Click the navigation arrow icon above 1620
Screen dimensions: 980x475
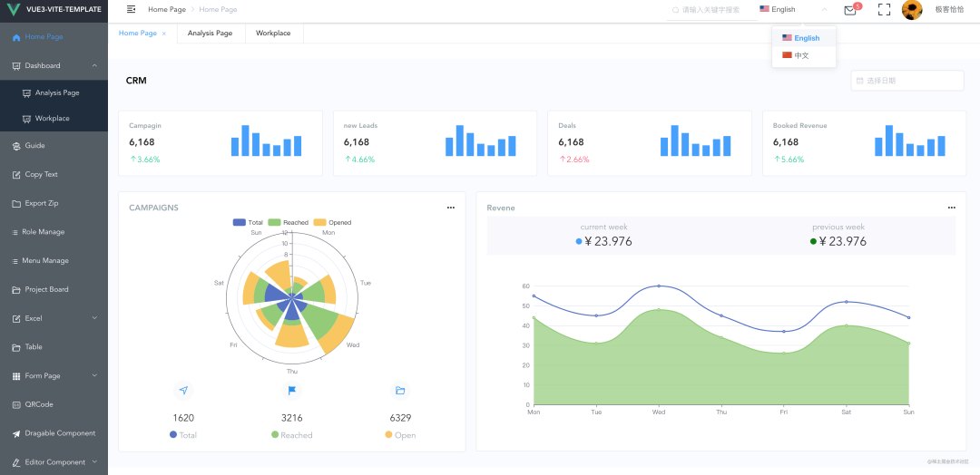coord(183,391)
